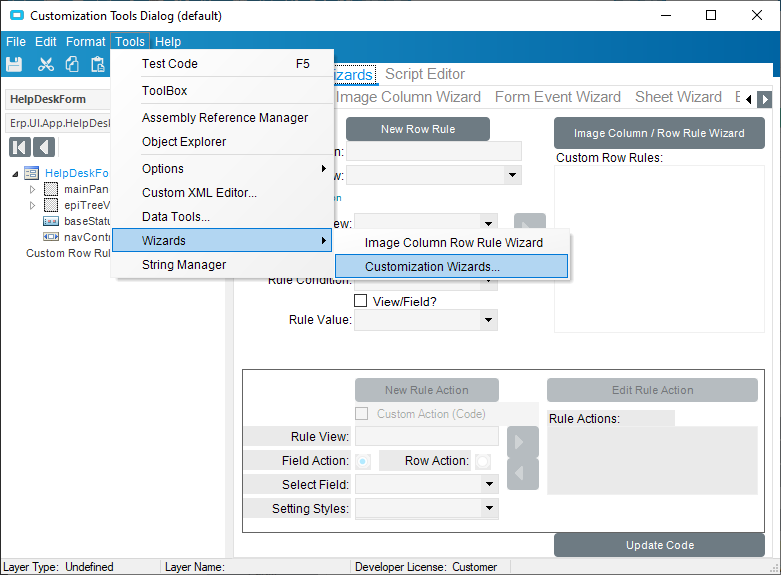Go to previous item navigation arrow
The image size is (781, 575).
[x=44, y=147]
